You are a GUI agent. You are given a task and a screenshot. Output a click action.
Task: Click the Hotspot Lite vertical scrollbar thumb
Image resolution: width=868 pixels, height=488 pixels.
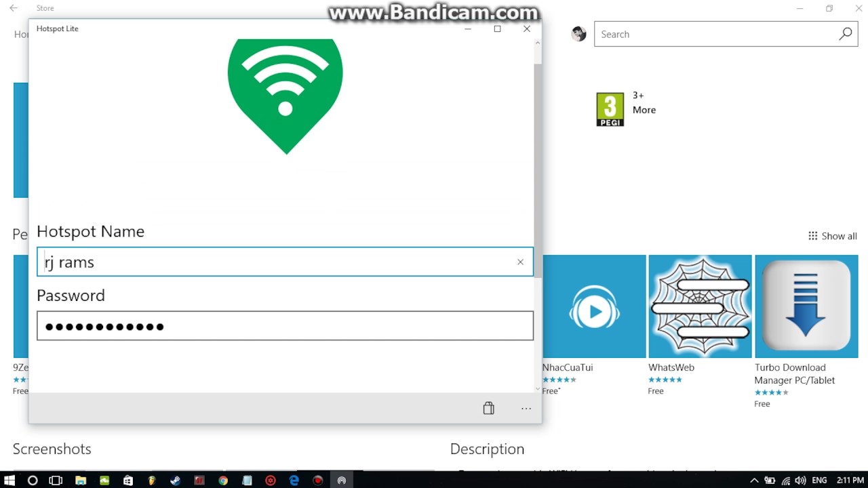pyautogui.click(x=538, y=169)
